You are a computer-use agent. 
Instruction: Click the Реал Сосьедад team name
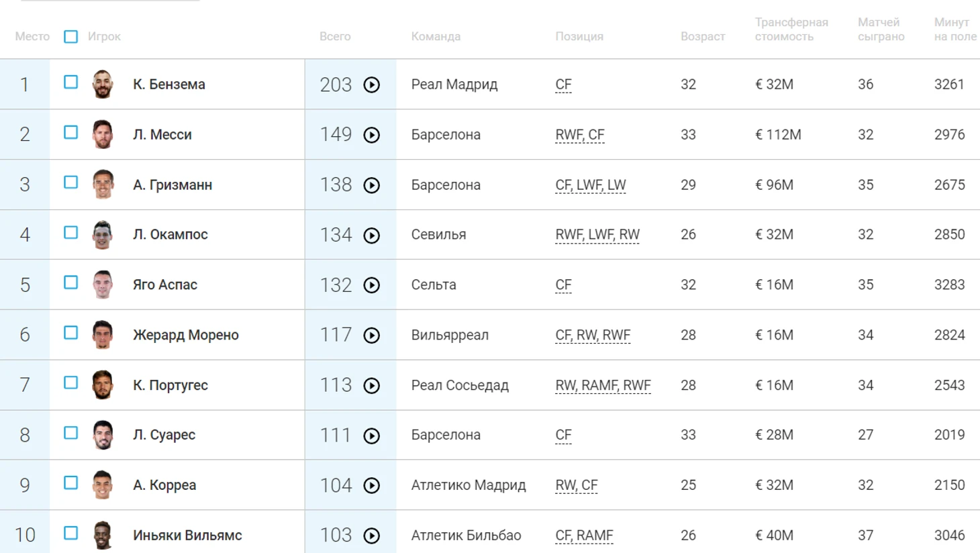460,385
